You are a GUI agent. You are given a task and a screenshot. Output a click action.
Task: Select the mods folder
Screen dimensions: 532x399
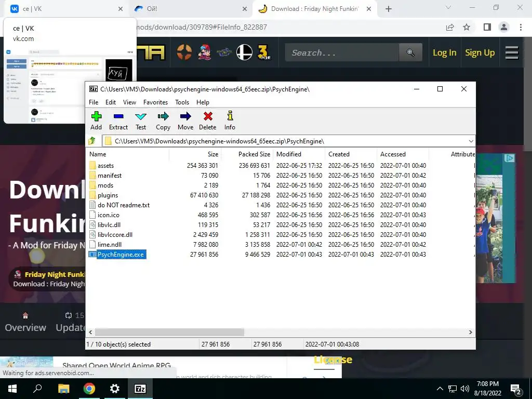tap(105, 185)
